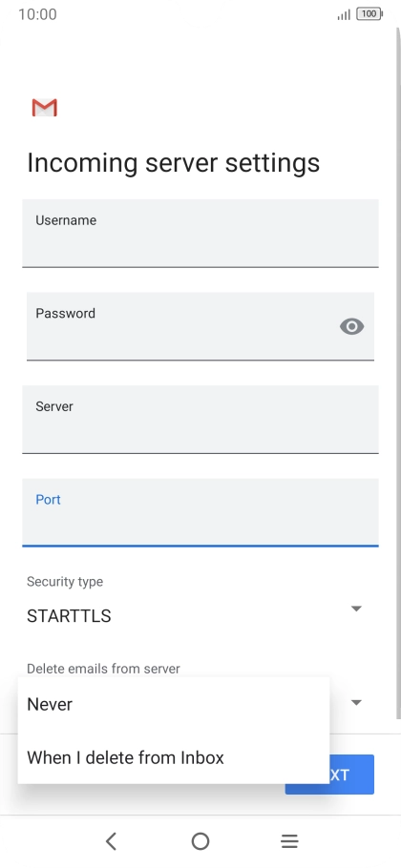Focus the Port input field
This screenshot has width=401, height=868.
coord(200,512)
